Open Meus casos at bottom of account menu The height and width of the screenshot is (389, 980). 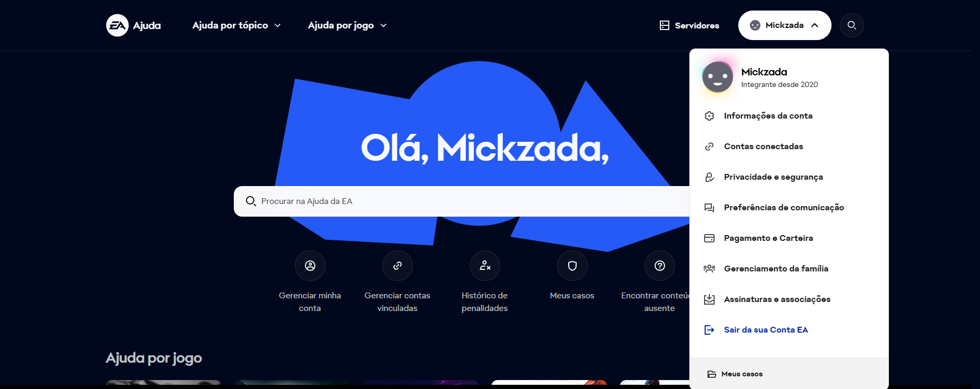[741, 374]
